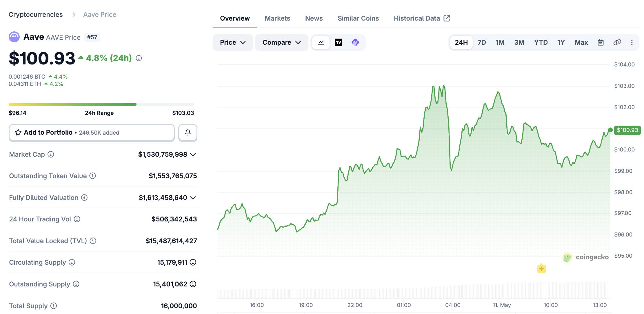Open 24 Hour Trading Vol info icon
The height and width of the screenshot is (314, 644).
pos(77,219)
